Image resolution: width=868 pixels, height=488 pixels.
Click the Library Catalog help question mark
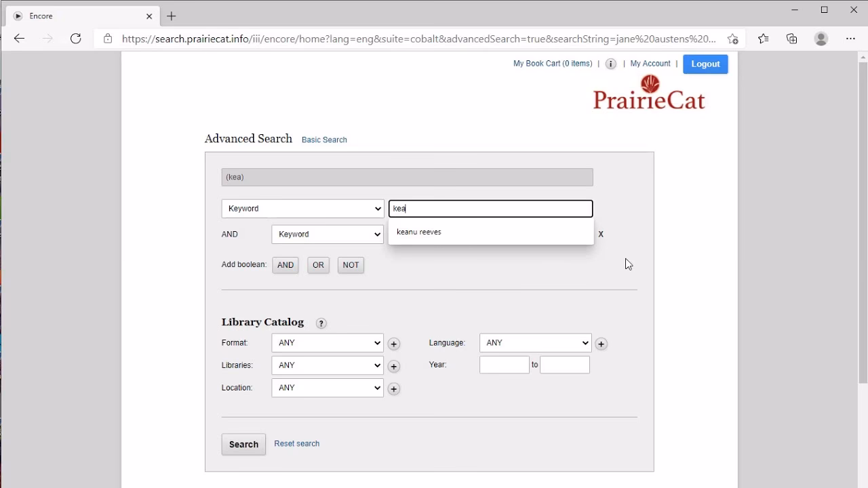pos(321,323)
